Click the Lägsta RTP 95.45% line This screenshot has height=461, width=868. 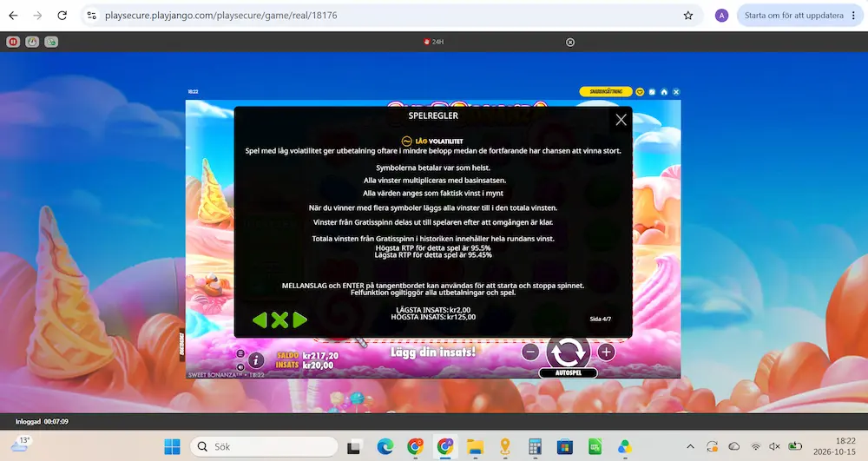point(433,255)
